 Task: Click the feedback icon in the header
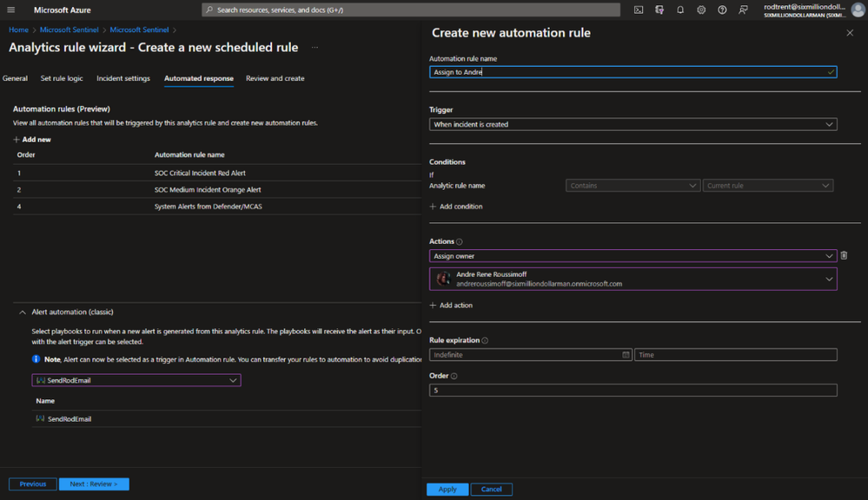point(743,10)
